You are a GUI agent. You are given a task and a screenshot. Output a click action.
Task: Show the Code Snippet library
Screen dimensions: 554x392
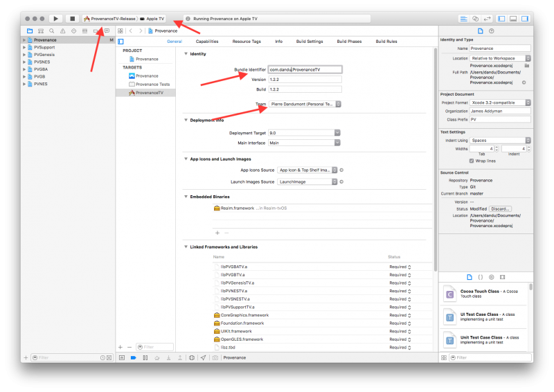tap(480, 277)
